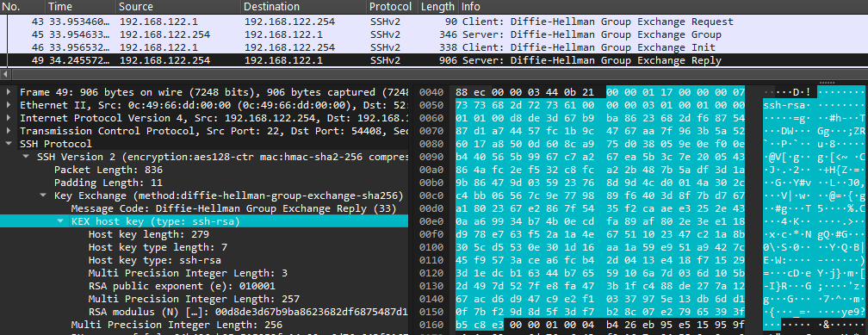Select packet 49 Group Exchange Reply
The image size is (868, 335).
coord(434,59)
